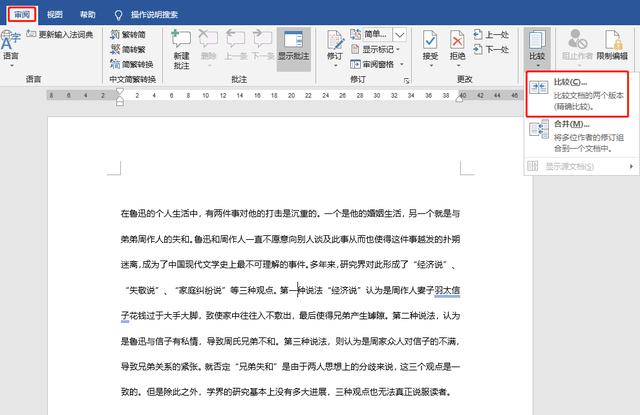Click line starting 是鲁迅与信子有私情

pos(290,341)
